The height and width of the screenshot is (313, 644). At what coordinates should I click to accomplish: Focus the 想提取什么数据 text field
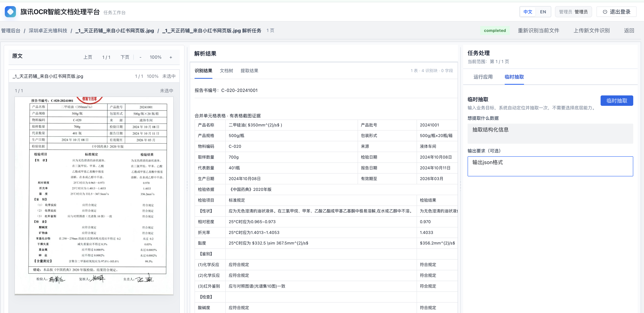point(550,134)
